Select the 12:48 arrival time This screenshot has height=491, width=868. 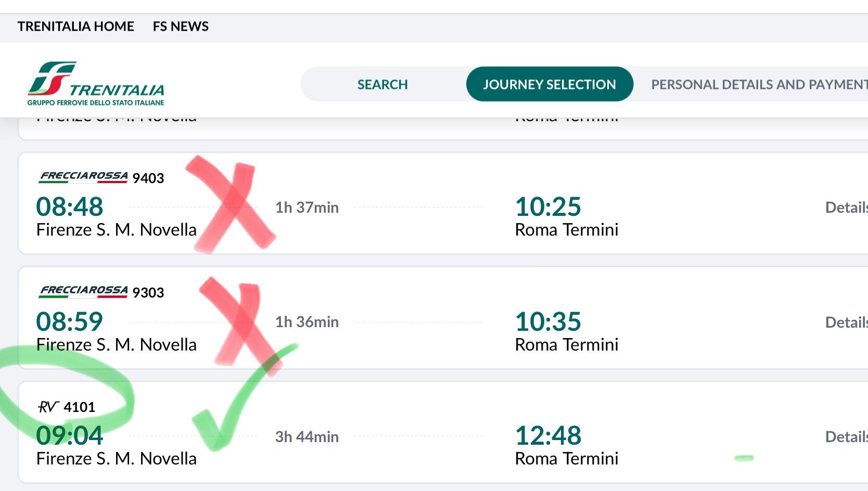coord(548,436)
